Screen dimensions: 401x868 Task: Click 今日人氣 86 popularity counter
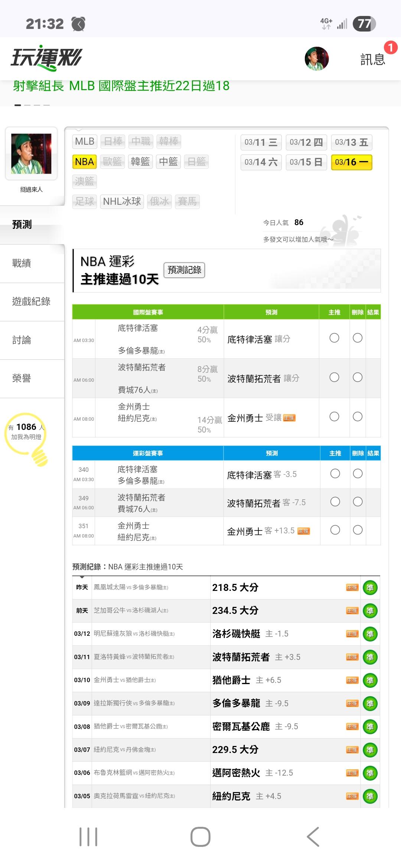(x=283, y=223)
